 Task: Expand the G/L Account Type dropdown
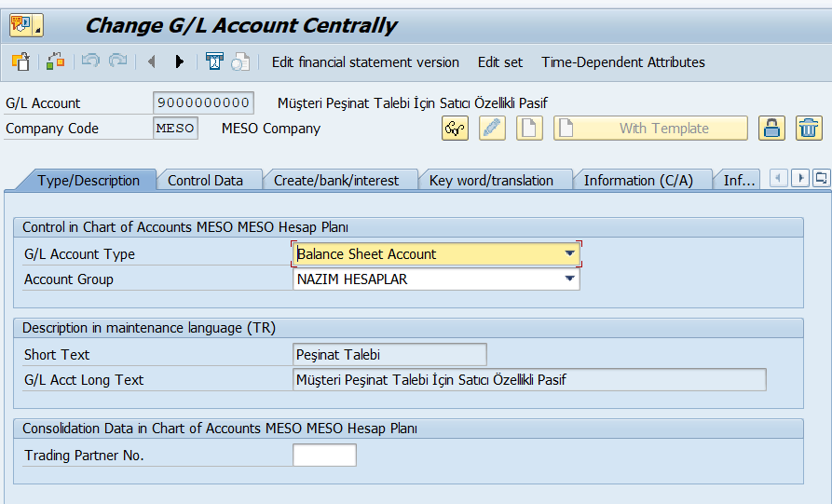click(569, 253)
